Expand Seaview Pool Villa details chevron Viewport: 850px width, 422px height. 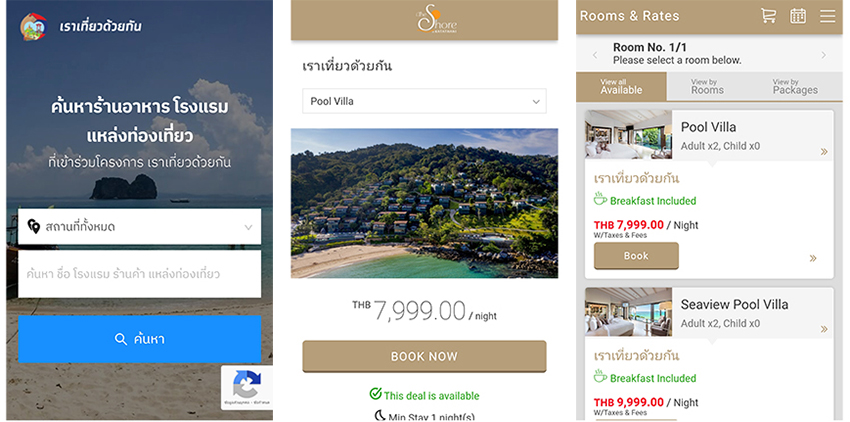(824, 329)
